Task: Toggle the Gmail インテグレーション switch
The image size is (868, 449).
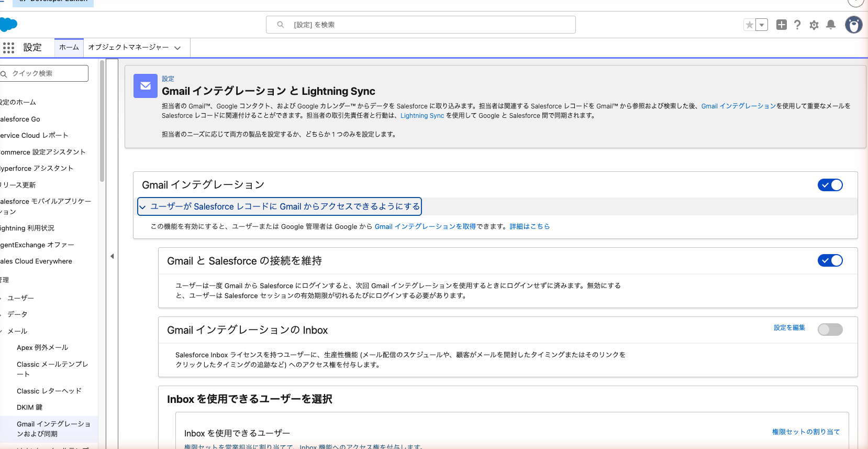Action: [830, 185]
